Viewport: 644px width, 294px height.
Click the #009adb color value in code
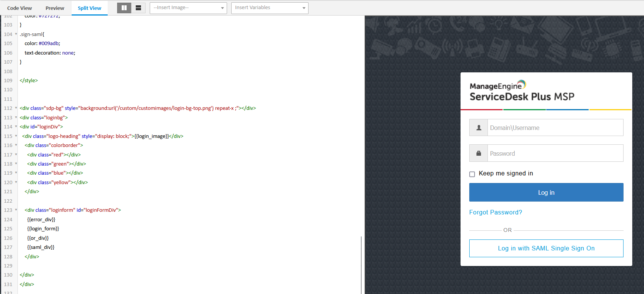pyautogui.click(x=49, y=43)
